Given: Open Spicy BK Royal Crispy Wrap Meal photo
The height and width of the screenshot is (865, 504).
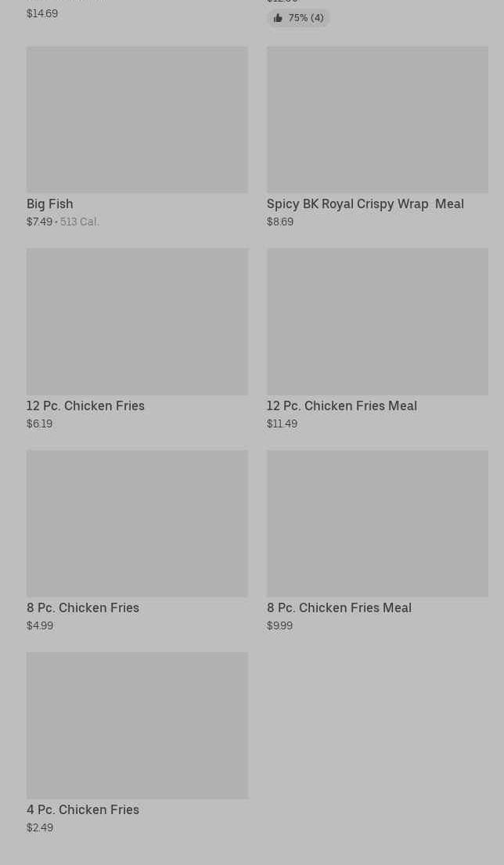Looking at the screenshot, I should click(x=377, y=119).
